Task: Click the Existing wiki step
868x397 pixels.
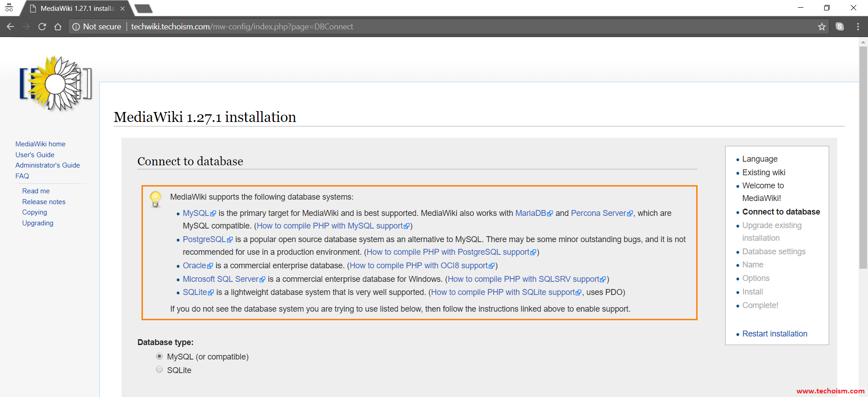Action: pyautogui.click(x=764, y=172)
